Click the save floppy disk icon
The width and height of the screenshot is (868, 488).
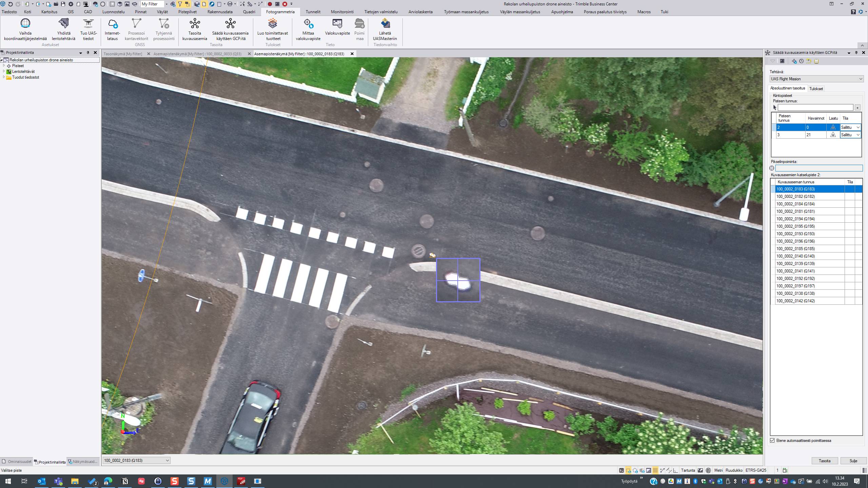tap(63, 4)
